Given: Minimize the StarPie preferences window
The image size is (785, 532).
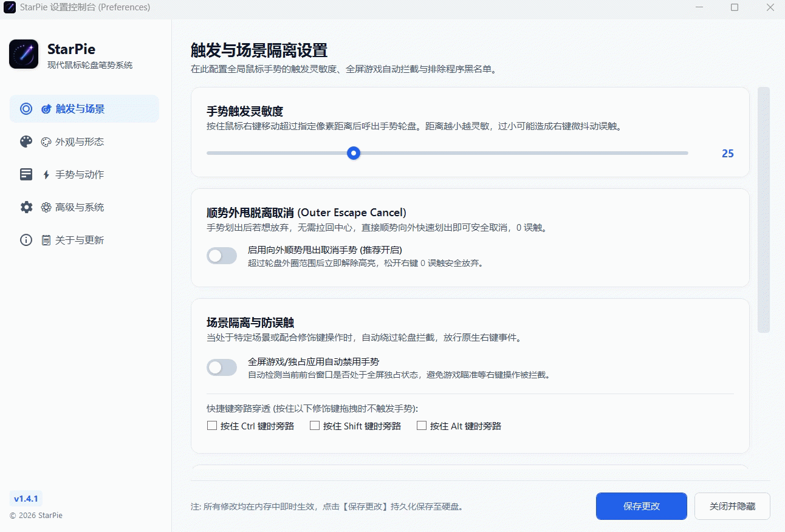Looking at the screenshot, I should coord(700,7).
